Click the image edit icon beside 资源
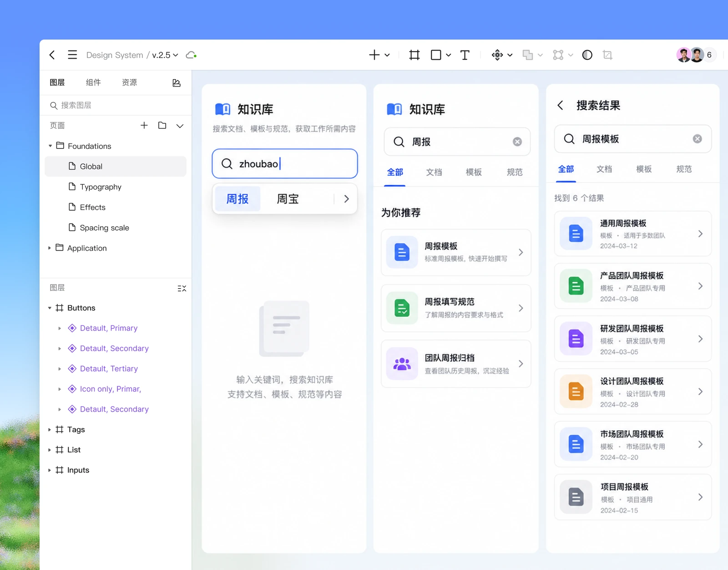The image size is (728, 570). (x=177, y=82)
